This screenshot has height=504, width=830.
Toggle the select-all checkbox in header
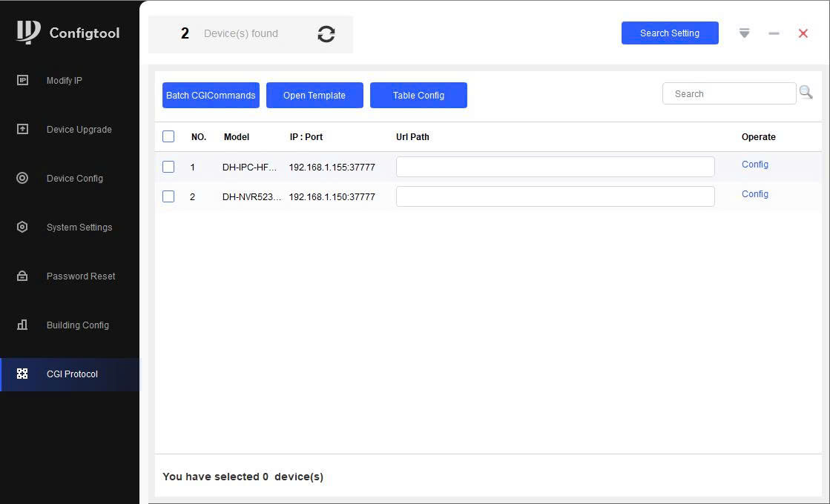(x=168, y=136)
